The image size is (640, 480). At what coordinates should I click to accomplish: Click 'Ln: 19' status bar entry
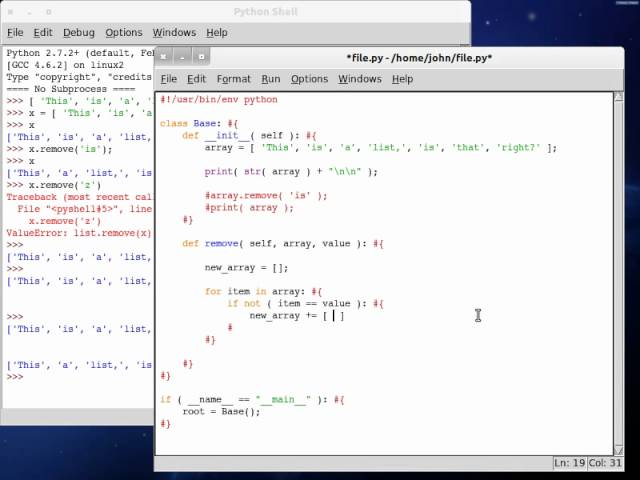point(569,463)
